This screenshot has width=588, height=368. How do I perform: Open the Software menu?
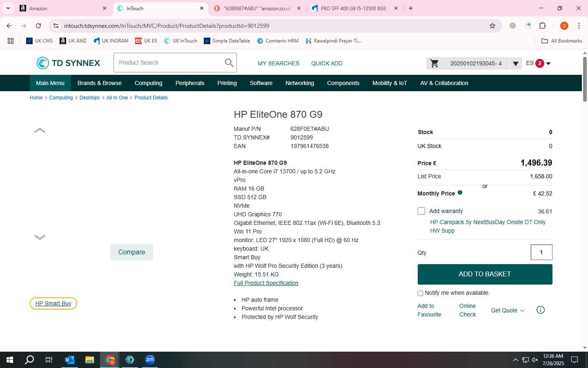[x=261, y=83]
